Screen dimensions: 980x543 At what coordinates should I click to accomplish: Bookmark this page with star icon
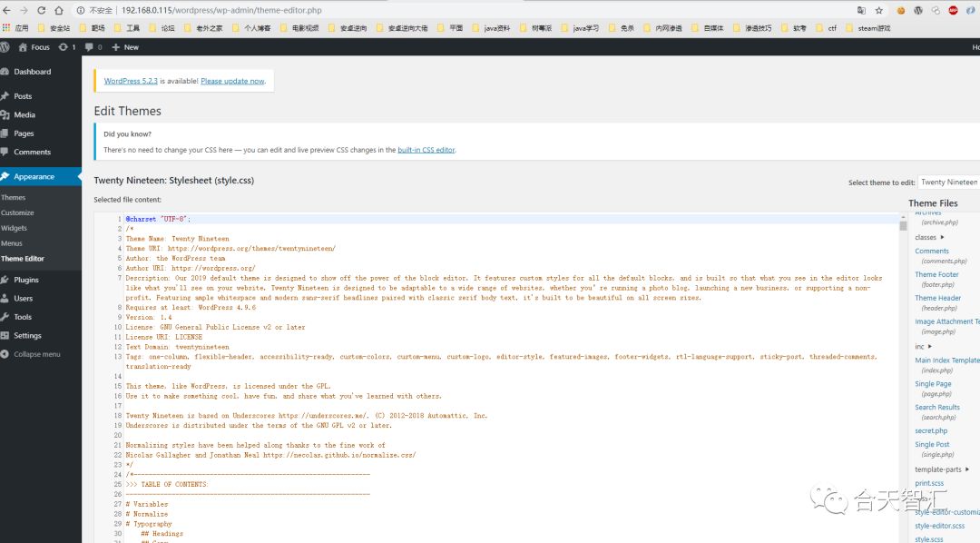(878, 10)
